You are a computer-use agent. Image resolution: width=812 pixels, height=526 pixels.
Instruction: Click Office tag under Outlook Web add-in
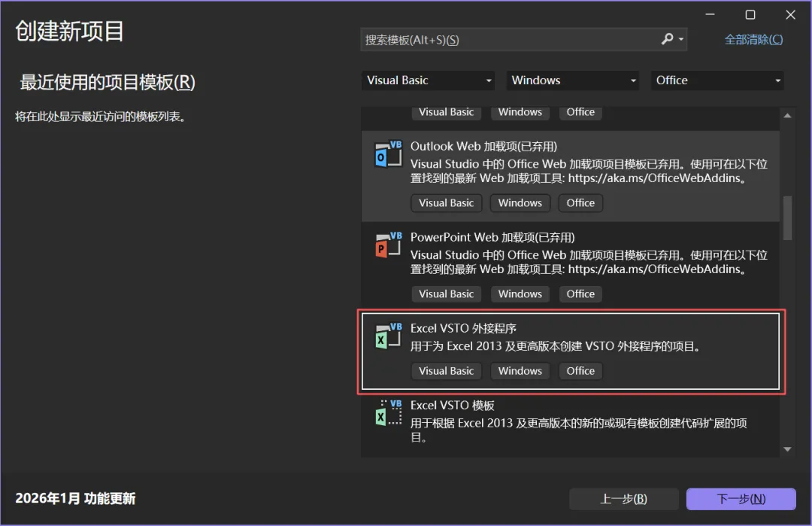[580, 203]
